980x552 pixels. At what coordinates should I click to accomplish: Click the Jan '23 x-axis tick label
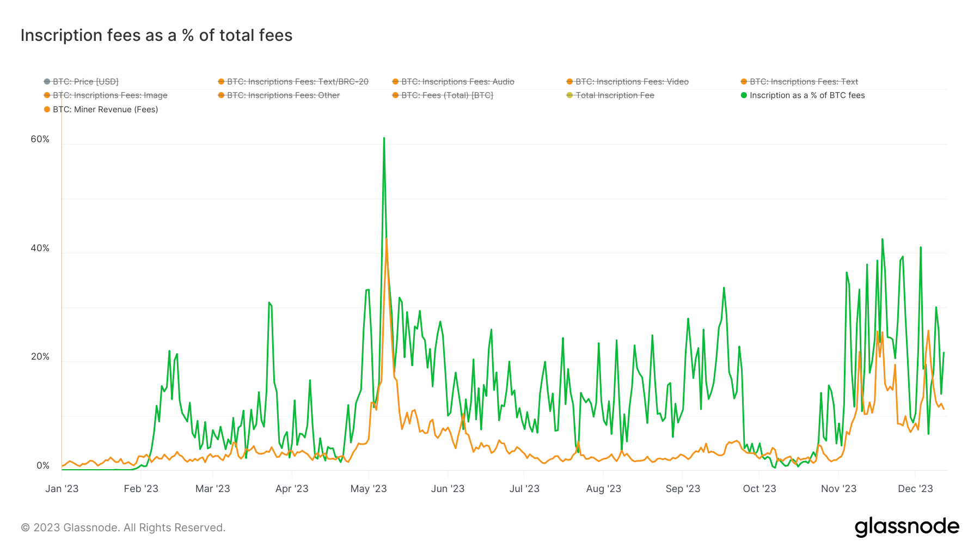click(x=62, y=489)
